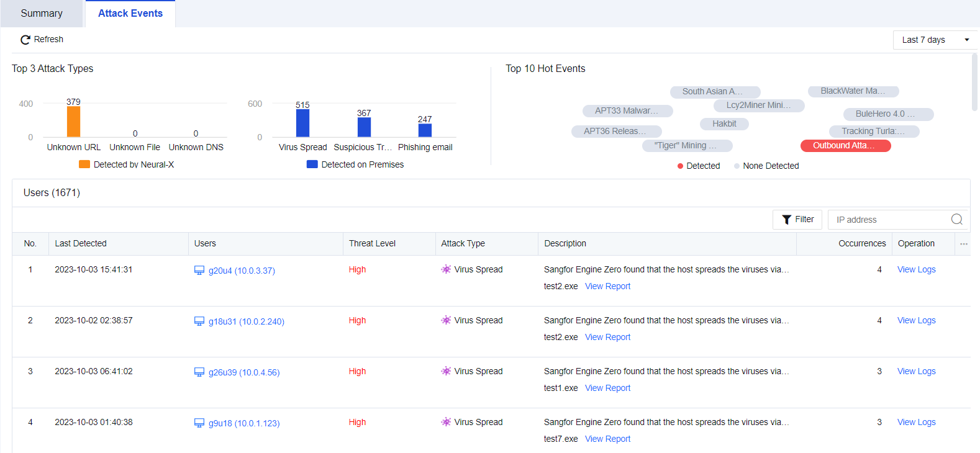Open the column settings ellipsis icon
This screenshot has height=453, width=980.
pyautogui.click(x=963, y=244)
